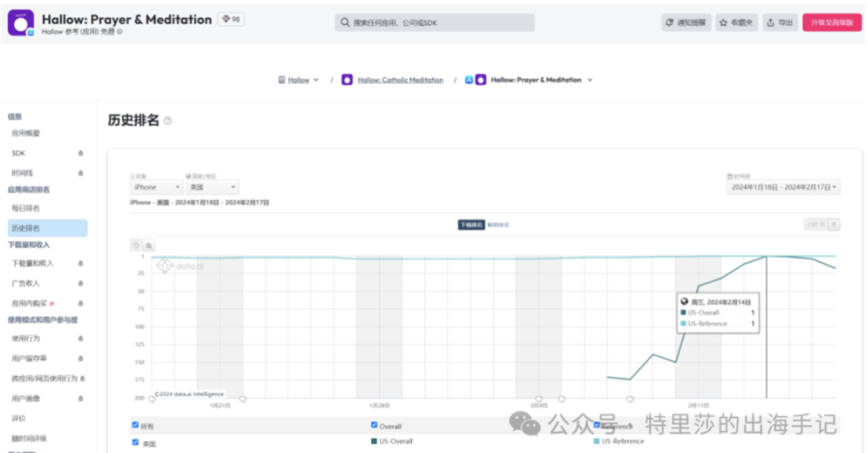Screen dimensions: 868x453
Task: Click the export share icon button
Action: [x=770, y=23]
